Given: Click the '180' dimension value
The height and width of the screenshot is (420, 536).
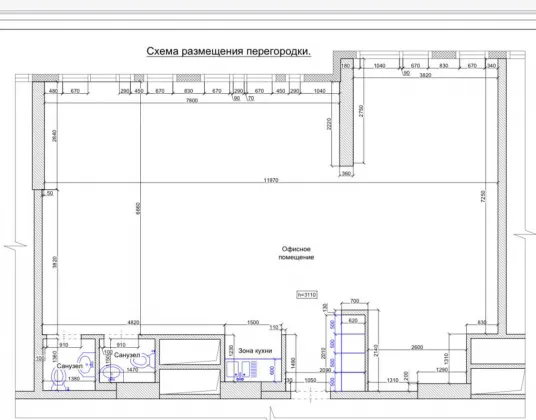Looking at the screenshot, I should (x=346, y=66).
